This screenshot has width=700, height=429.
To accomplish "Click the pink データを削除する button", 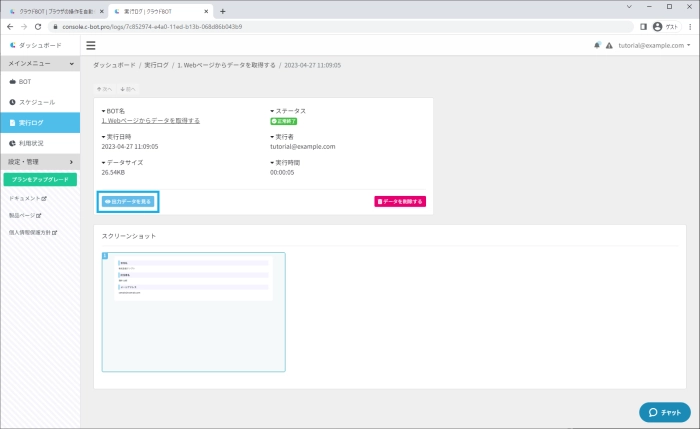I will tap(400, 201).
